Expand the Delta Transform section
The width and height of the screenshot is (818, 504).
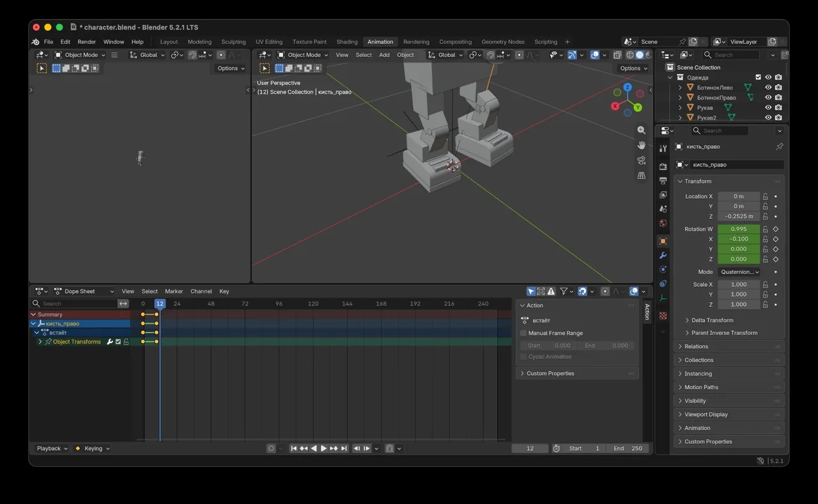[712, 321]
